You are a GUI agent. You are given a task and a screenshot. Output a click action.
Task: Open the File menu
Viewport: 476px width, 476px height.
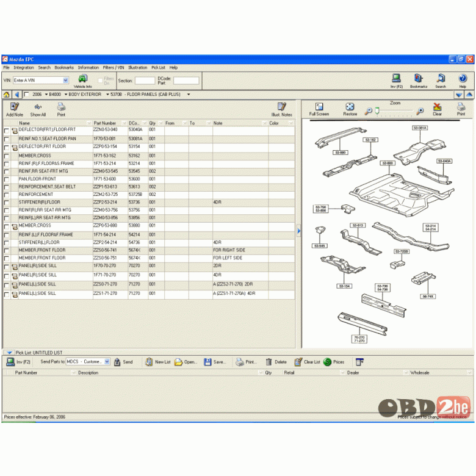6,68
